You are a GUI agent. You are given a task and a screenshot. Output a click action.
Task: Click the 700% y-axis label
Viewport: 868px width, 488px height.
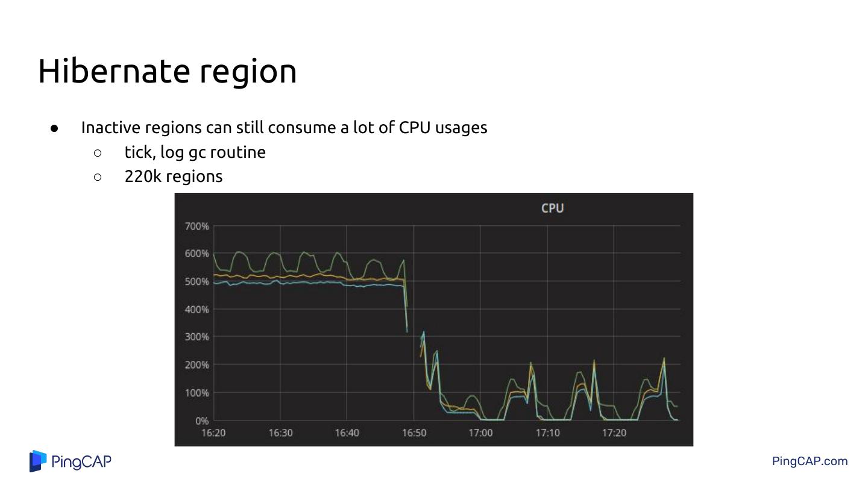pyautogui.click(x=197, y=227)
